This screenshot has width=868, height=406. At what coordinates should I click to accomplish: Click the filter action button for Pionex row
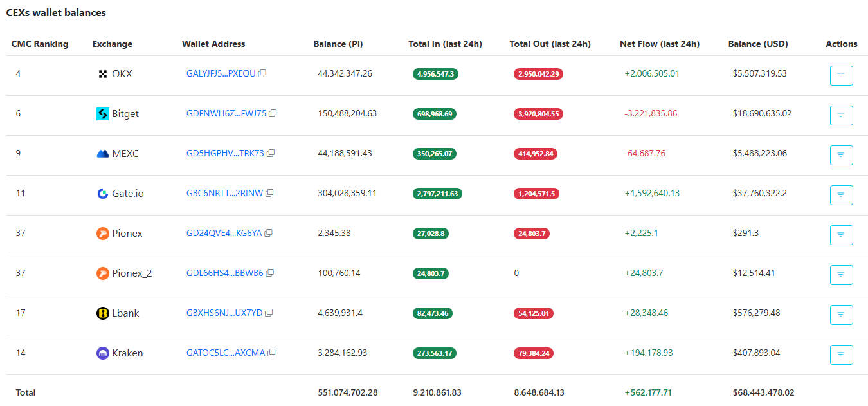[841, 235]
